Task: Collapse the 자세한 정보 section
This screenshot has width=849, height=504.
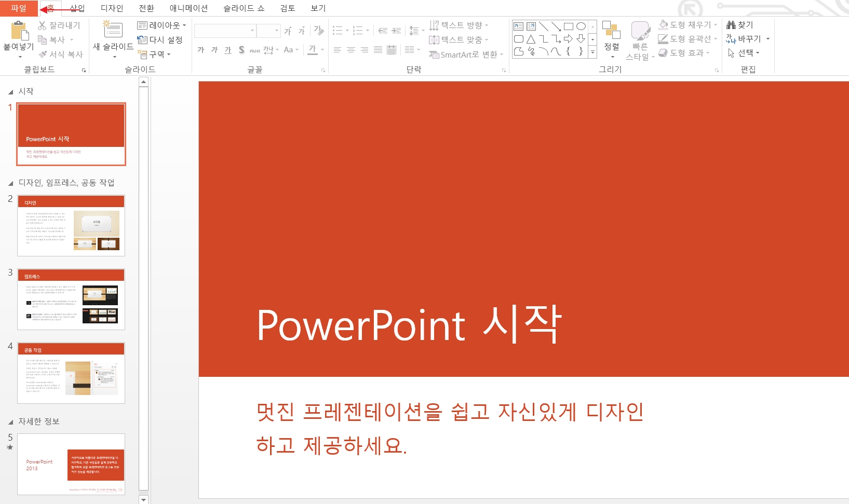Action: pos(10,422)
